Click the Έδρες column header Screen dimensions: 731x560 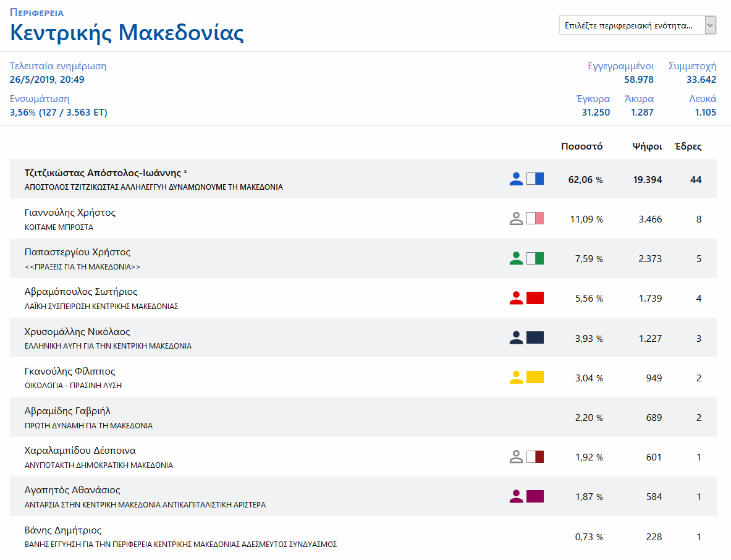[x=688, y=146]
